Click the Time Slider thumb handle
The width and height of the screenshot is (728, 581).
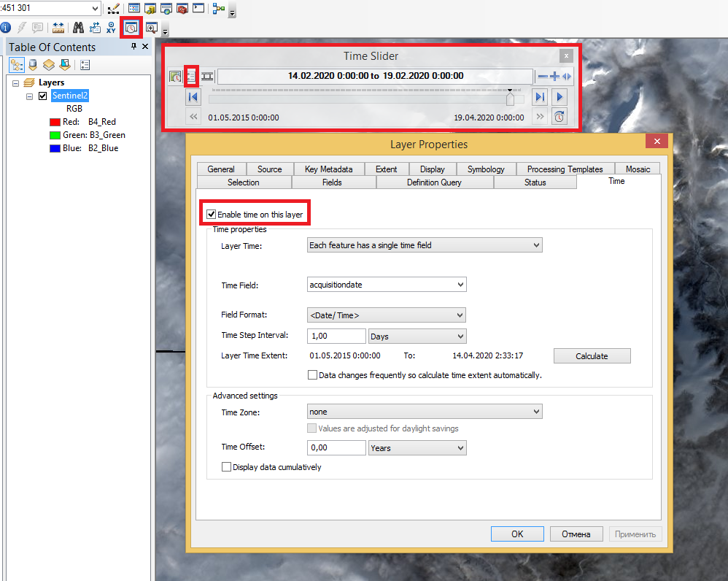click(510, 98)
